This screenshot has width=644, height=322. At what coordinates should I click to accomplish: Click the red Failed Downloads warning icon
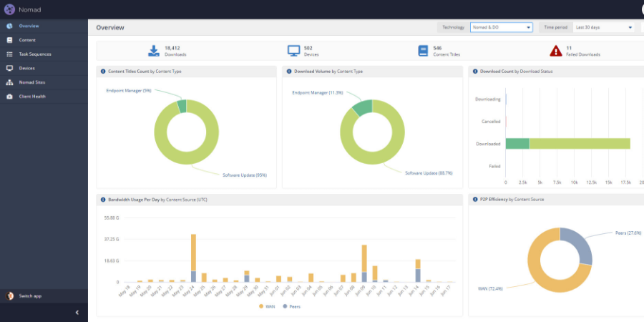coord(556,51)
